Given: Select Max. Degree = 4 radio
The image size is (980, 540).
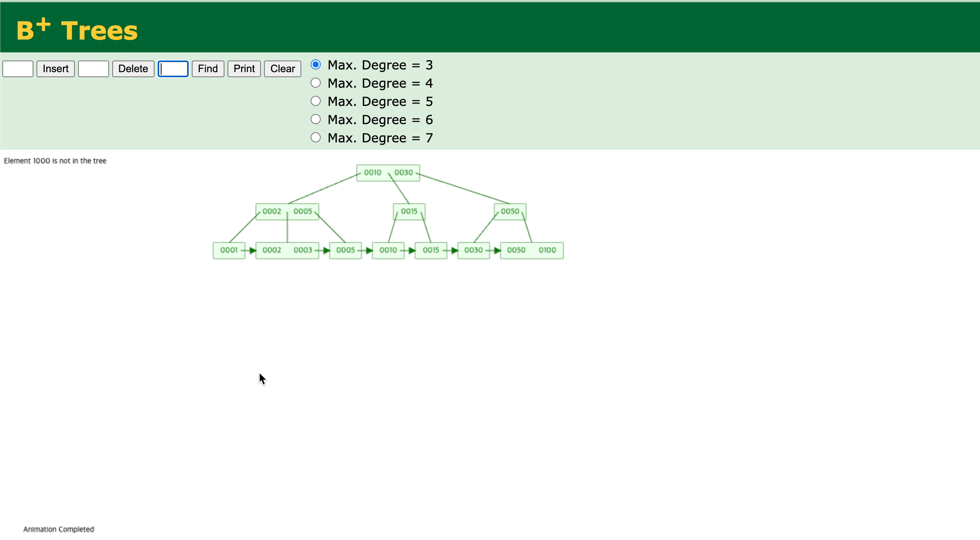Looking at the screenshot, I should 316,83.
